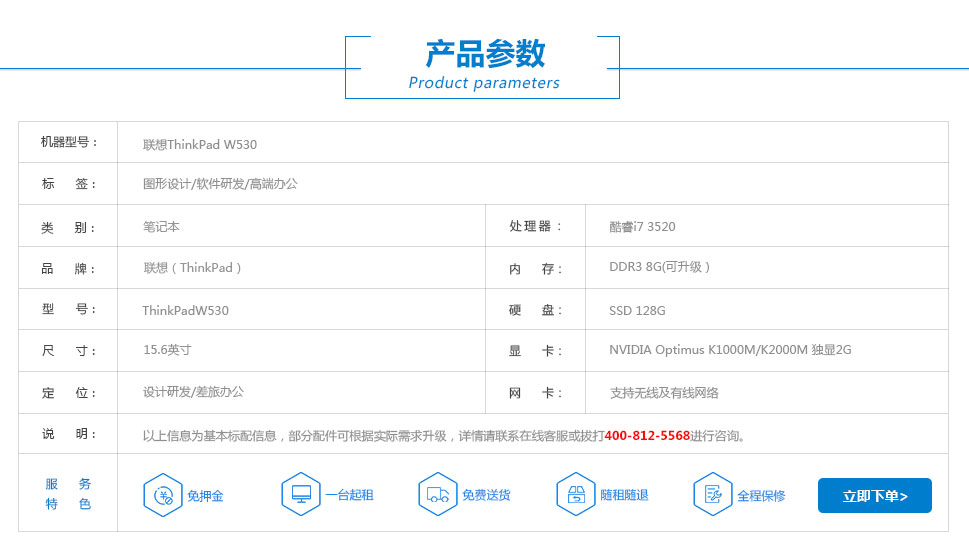Click the 免押金 service text
Viewport: 969px width, 557px height.
[x=205, y=496]
